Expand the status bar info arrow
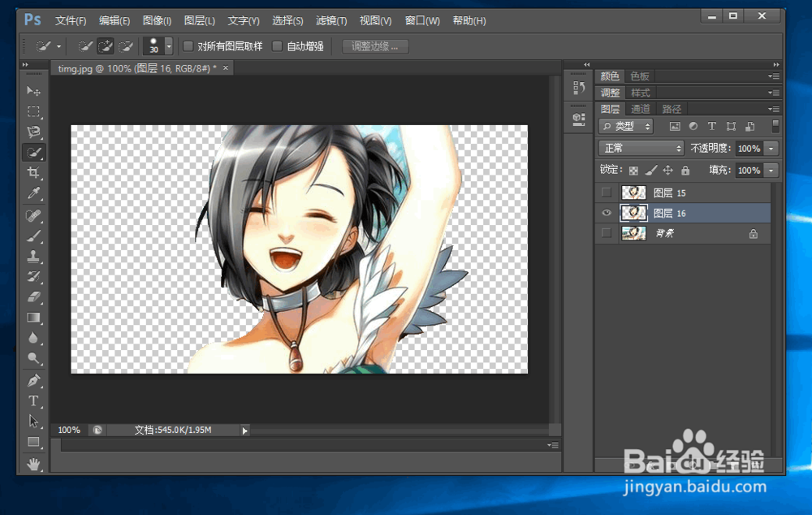 coord(245,431)
